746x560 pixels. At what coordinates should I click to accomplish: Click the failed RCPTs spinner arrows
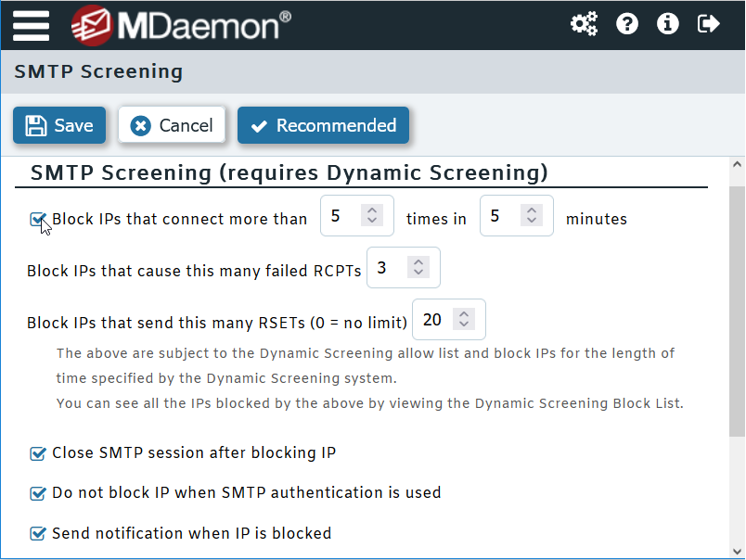click(x=418, y=268)
